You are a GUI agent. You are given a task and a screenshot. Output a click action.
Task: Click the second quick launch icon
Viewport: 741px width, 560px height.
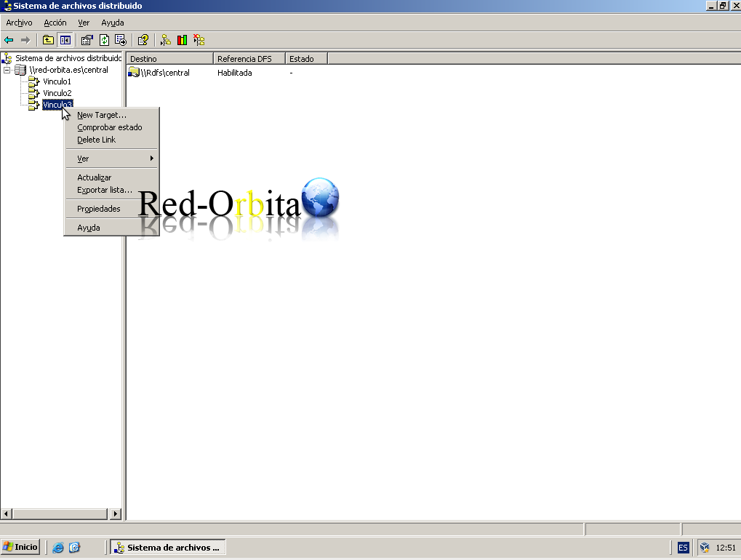coord(75,547)
